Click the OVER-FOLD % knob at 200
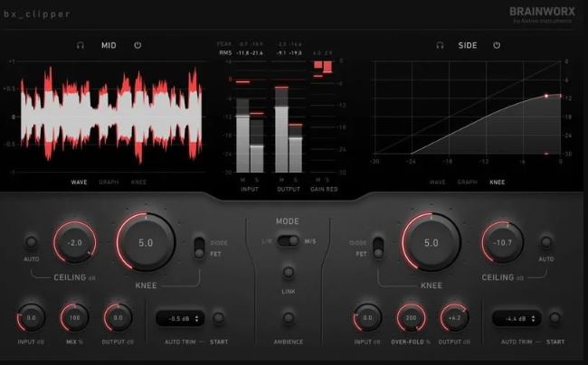 pos(411,318)
